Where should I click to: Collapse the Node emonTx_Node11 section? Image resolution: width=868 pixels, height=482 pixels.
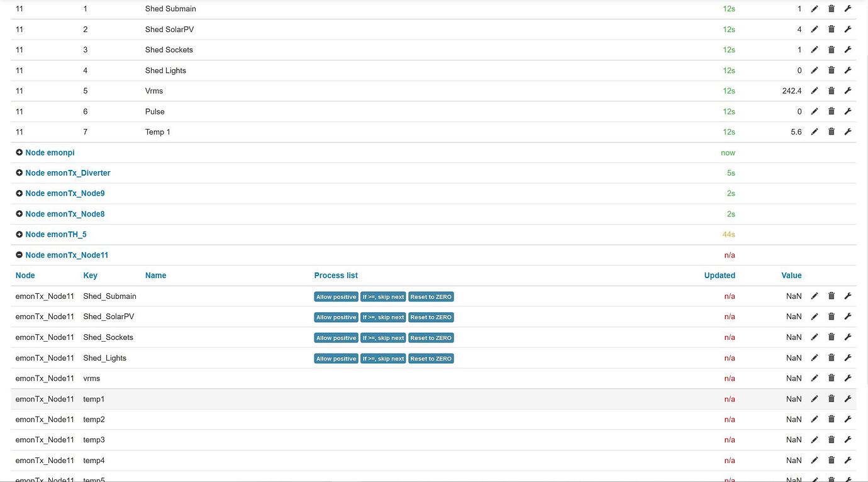(x=67, y=255)
